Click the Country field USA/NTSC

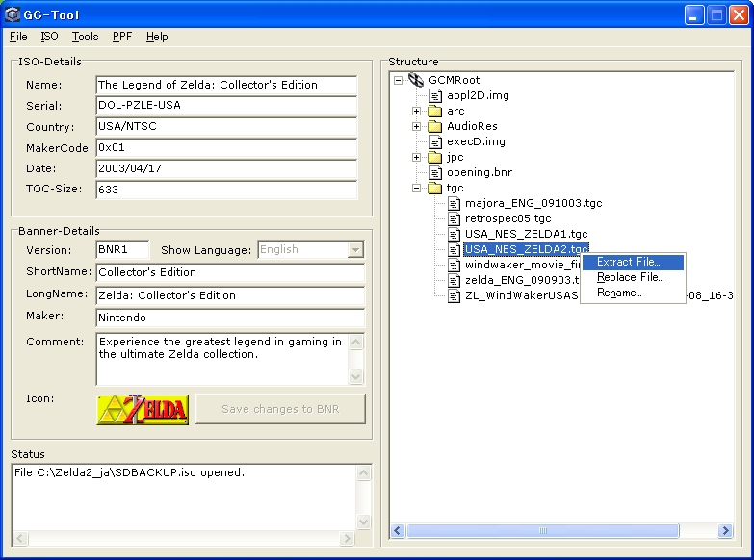(x=226, y=126)
